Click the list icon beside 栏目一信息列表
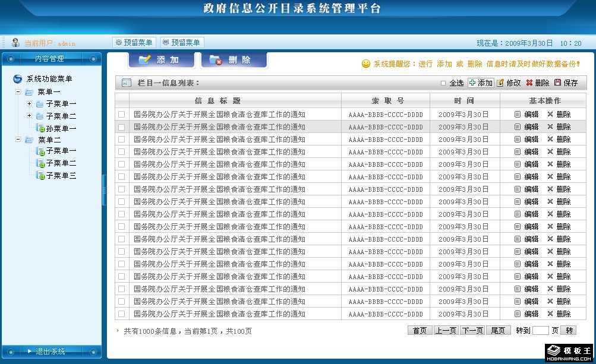 [x=126, y=83]
